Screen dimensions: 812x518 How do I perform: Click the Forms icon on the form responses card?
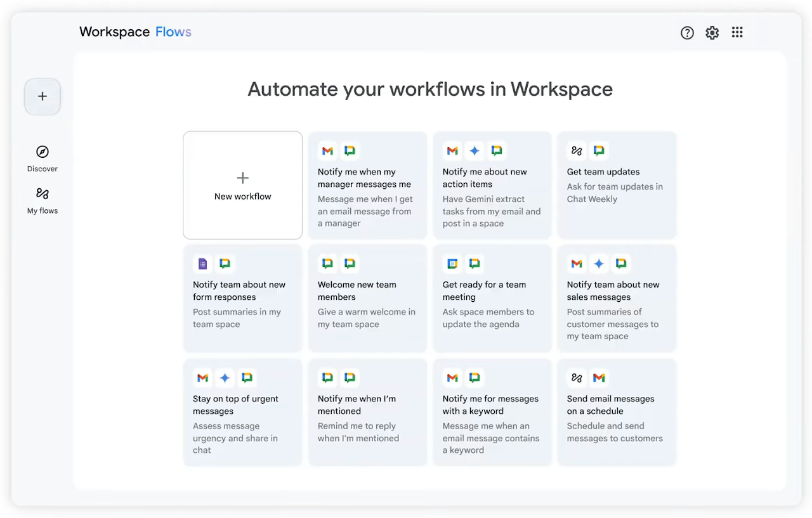(x=202, y=264)
